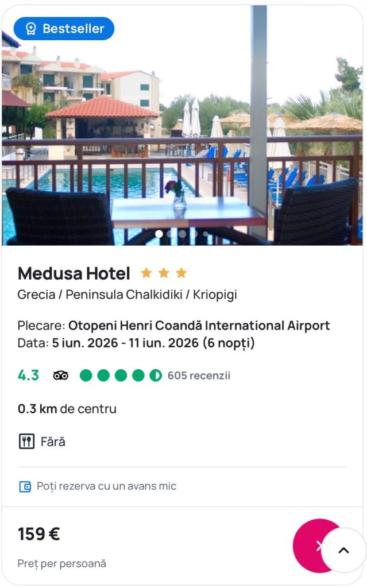Click the first green Tripadvisor rating bubble
The image size is (367, 588).
tap(86, 376)
